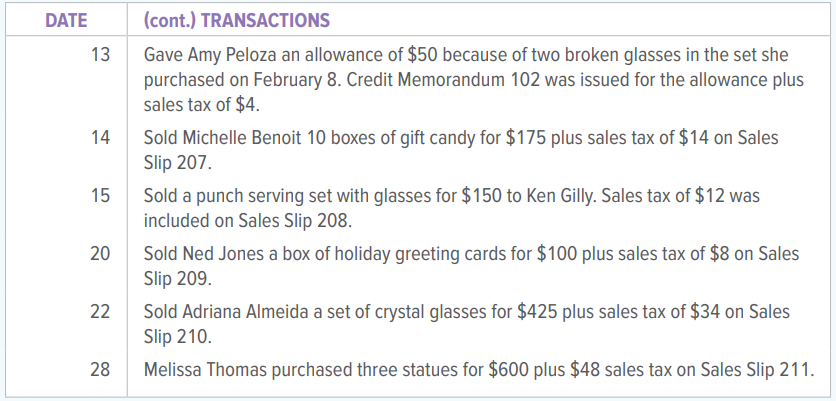Click the Melissa Thomas statues transaction
Image resolution: width=836 pixels, height=401 pixels.
coord(479,370)
